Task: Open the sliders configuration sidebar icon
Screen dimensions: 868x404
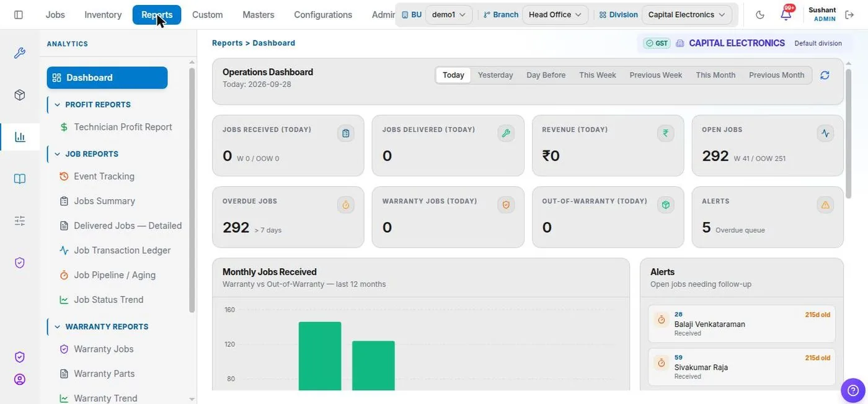Action: 20,220
